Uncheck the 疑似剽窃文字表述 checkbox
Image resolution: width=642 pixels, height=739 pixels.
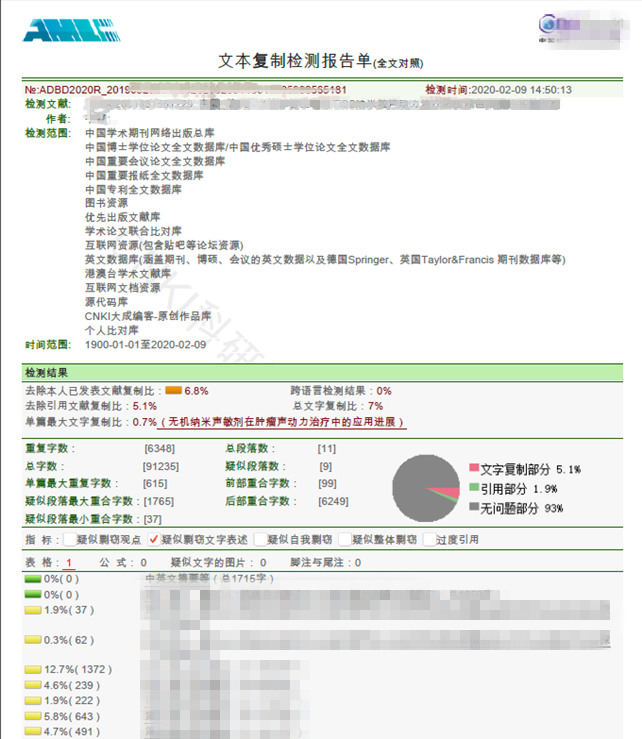click(x=153, y=540)
